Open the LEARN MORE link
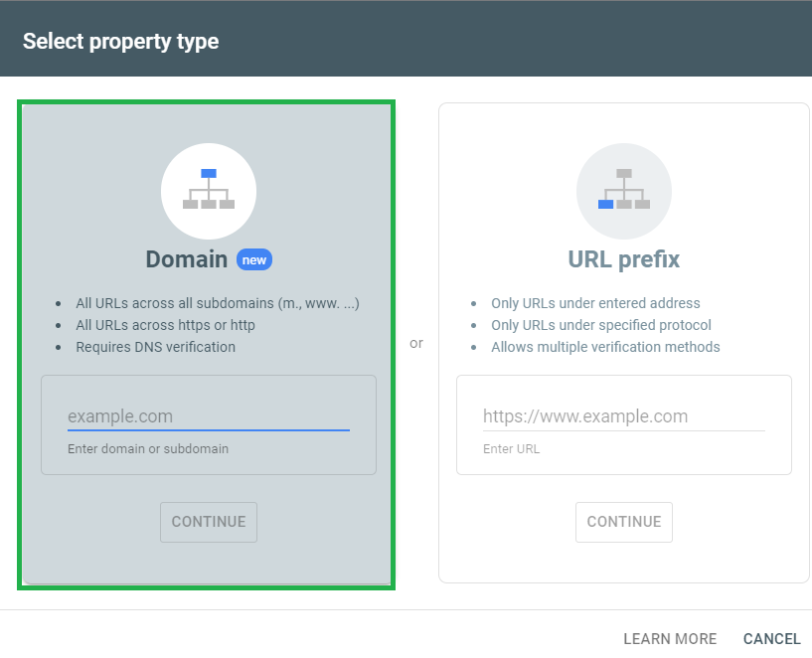The image size is (812, 658). pos(670,638)
